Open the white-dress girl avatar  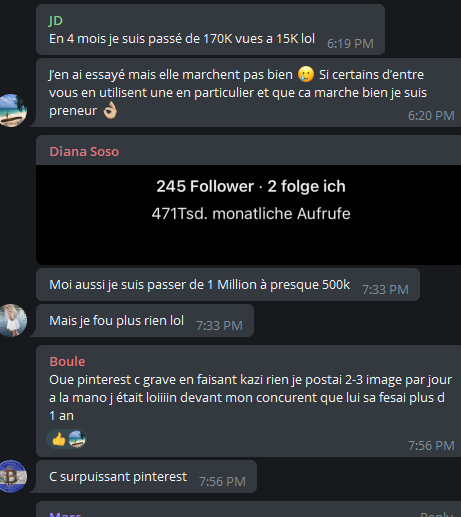(x=13, y=320)
